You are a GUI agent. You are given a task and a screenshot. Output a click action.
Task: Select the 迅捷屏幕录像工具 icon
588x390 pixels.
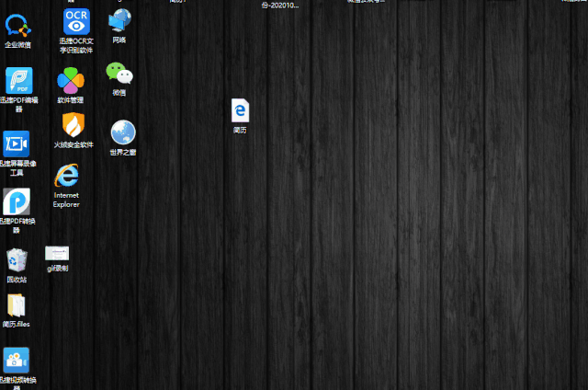[x=17, y=143]
